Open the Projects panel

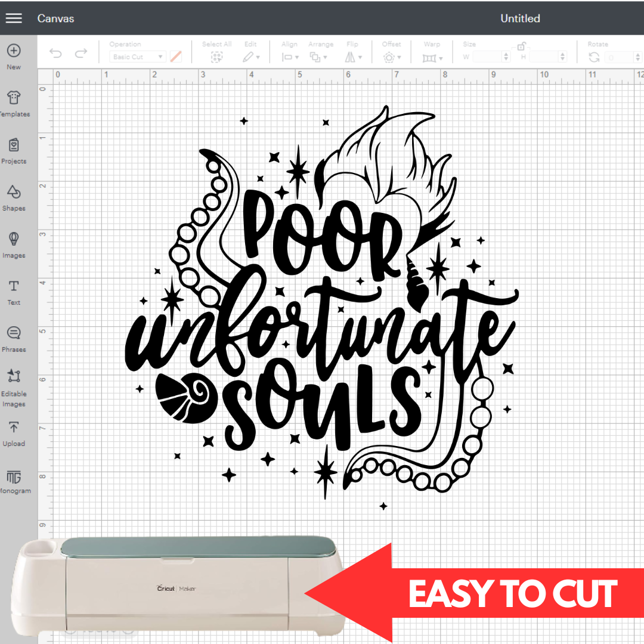(x=14, y=151)
